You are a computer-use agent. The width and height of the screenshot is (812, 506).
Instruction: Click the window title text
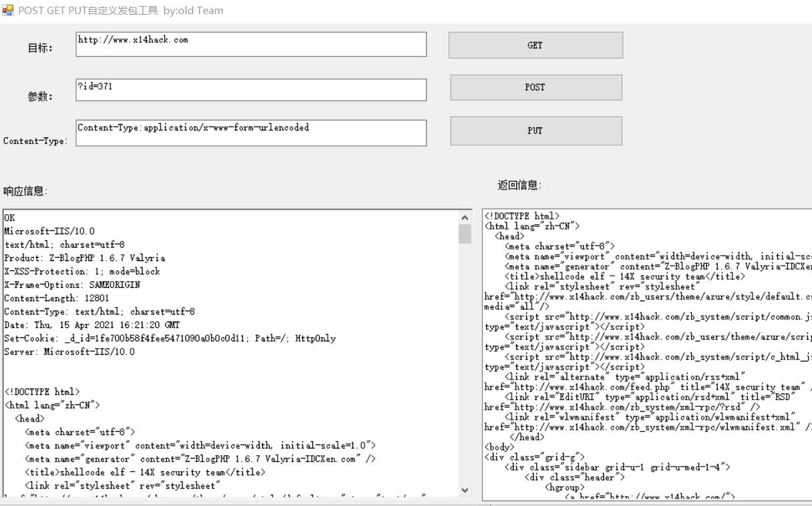[120, 11]
